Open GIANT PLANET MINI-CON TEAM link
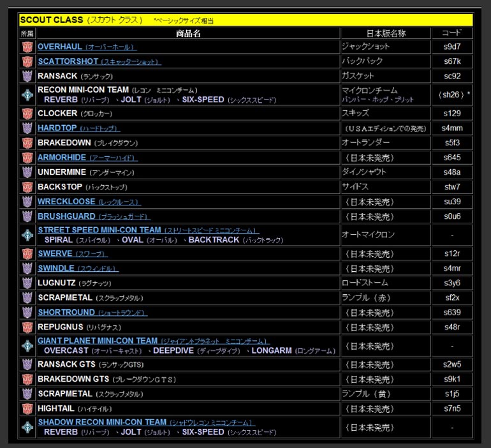 pyautogui.click(x=154, y=341)
